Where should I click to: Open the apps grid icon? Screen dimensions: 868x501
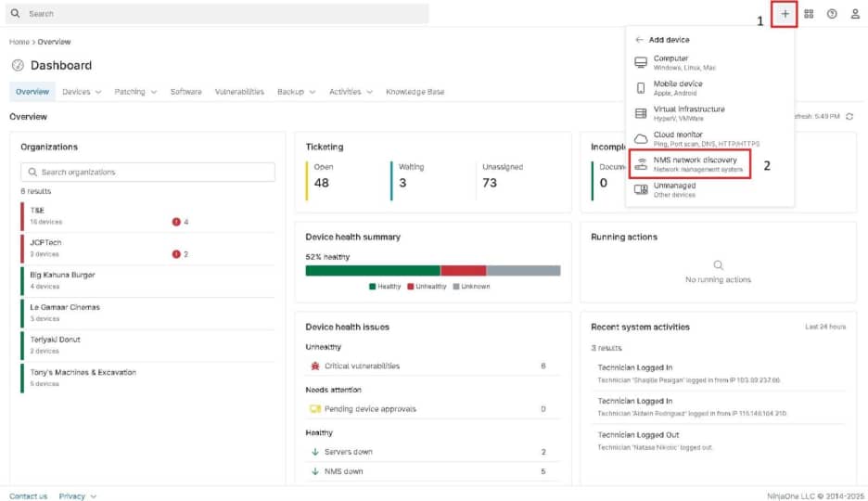point(809,14)
